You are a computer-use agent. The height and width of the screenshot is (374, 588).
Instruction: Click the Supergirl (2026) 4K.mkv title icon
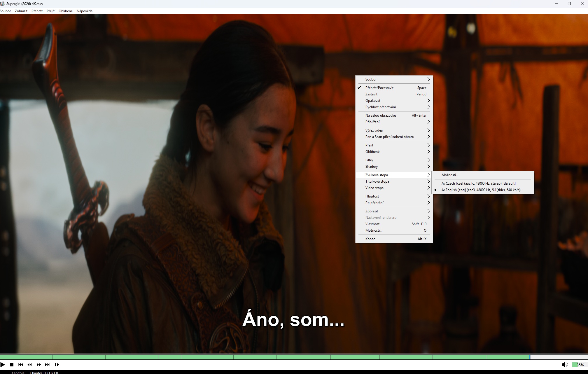(x=2, y=4)
